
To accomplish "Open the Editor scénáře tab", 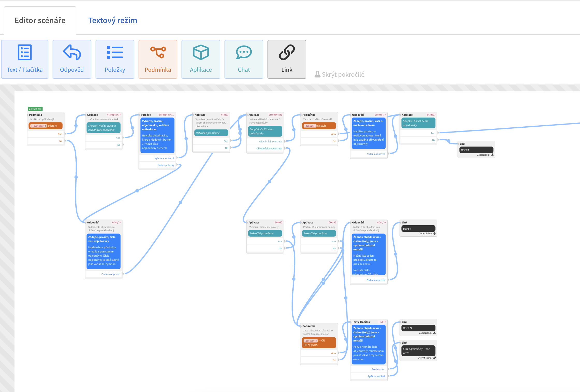I will (40, 20).
